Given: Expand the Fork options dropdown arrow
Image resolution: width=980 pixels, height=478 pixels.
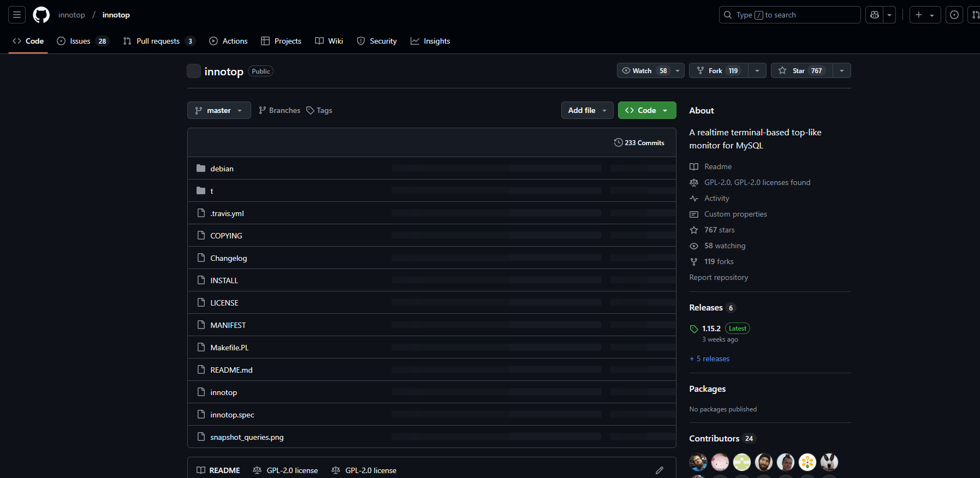Looking at the screenshot, I should [x=757, y=70].
